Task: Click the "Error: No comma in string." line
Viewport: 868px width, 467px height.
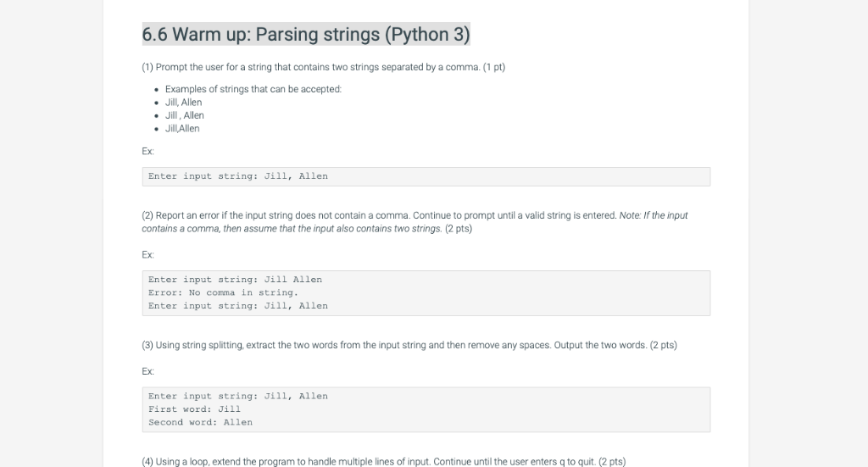Action: pos(223,292)
